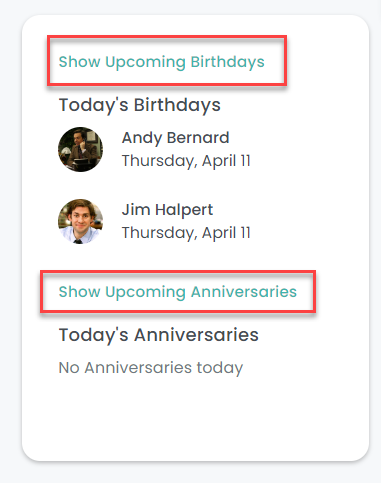Click the round photo beside Andy Bernard

point(80,149)
